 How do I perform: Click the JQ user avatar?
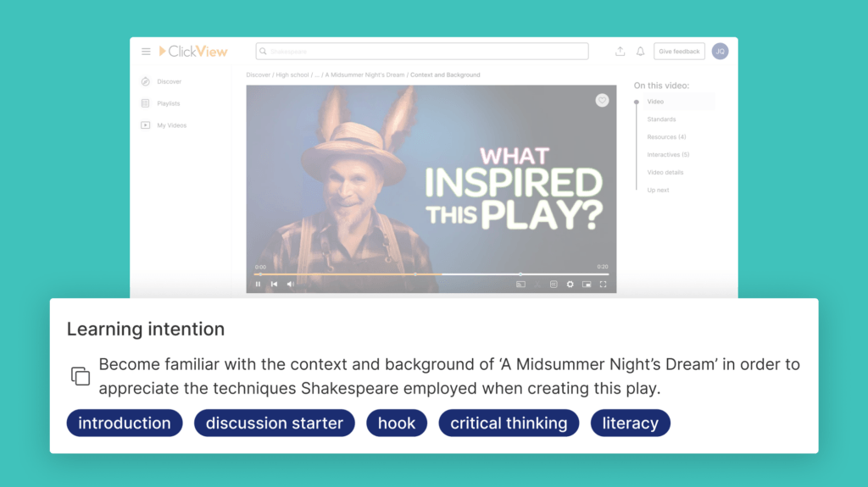720,52
